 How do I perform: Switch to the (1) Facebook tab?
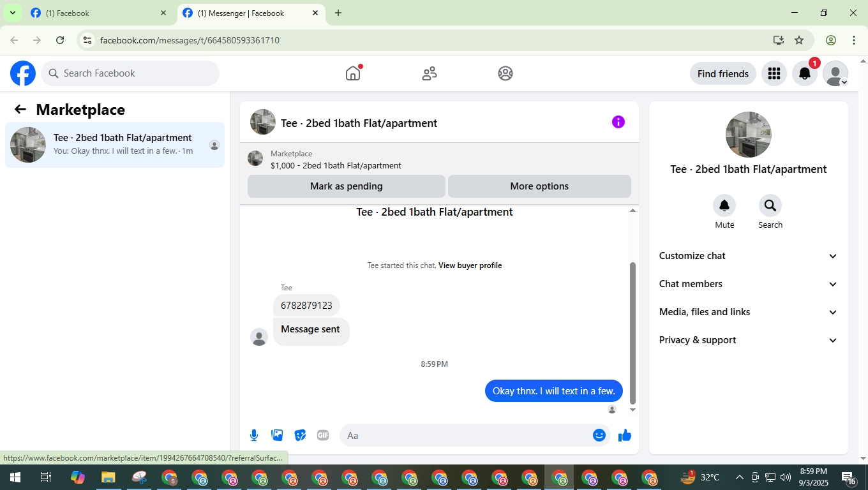pyautogui.click(x=99, y=13)
